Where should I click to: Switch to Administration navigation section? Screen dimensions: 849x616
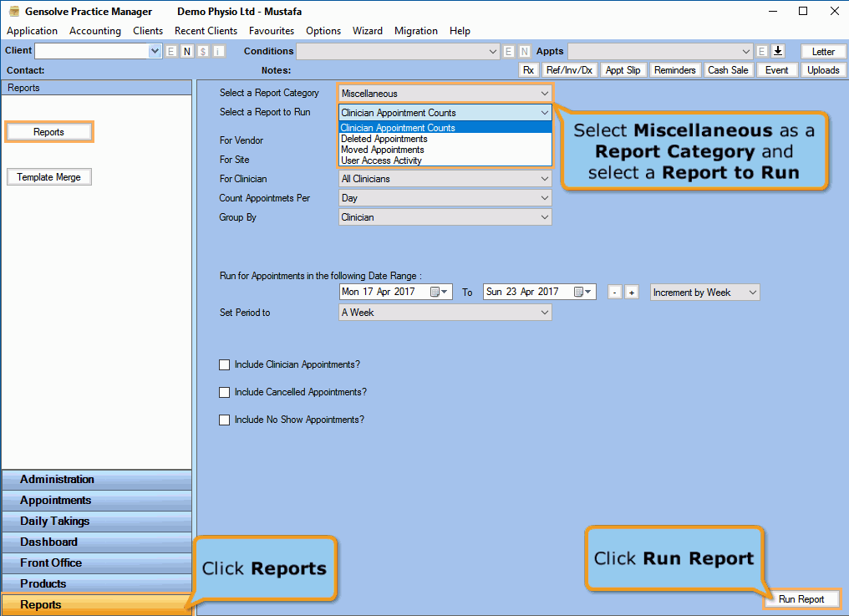(97, 480)
